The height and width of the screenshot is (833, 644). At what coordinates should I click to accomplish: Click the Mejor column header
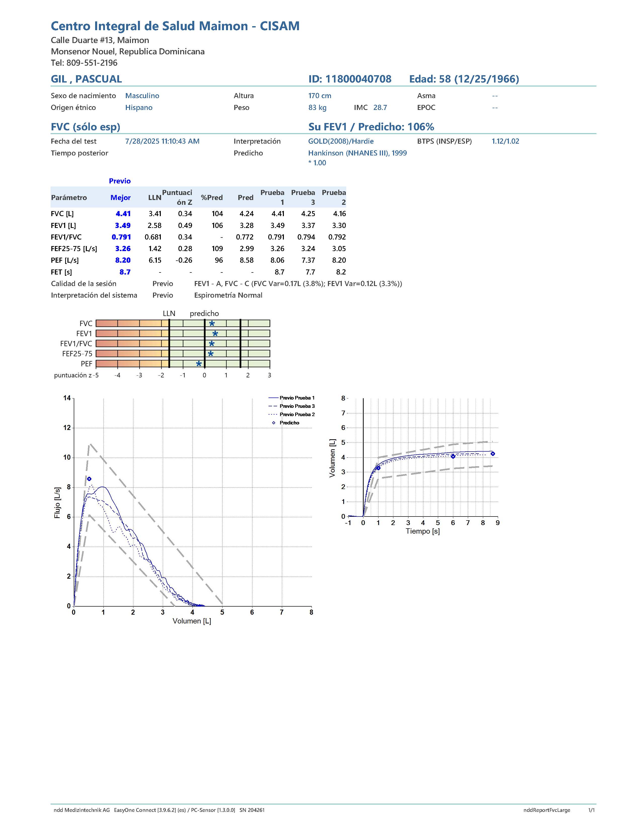tap(121, 197)
